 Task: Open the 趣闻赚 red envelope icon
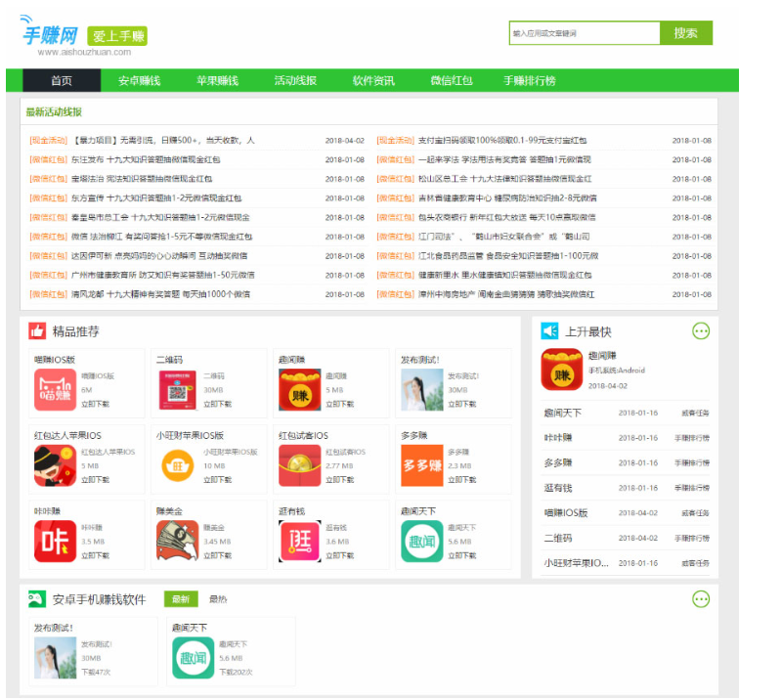[x=299, y=389]
